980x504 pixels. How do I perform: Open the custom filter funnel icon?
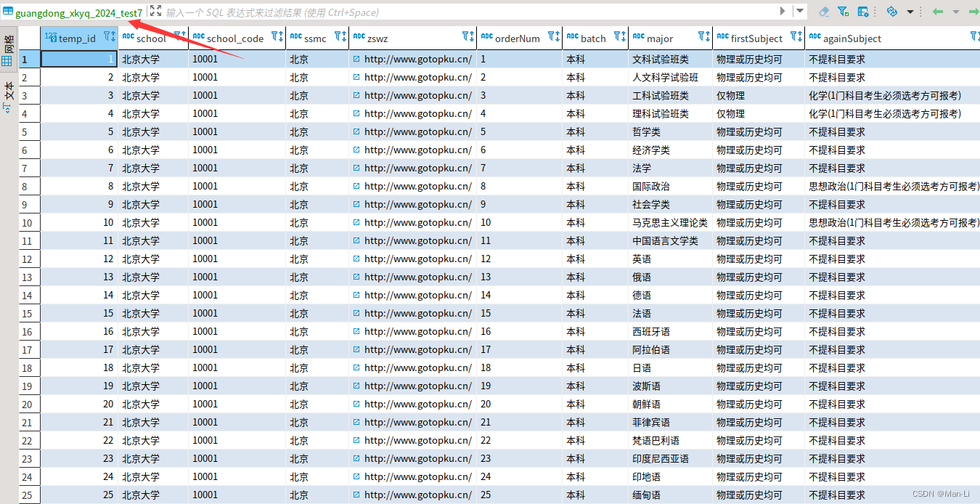coord(843,12)
